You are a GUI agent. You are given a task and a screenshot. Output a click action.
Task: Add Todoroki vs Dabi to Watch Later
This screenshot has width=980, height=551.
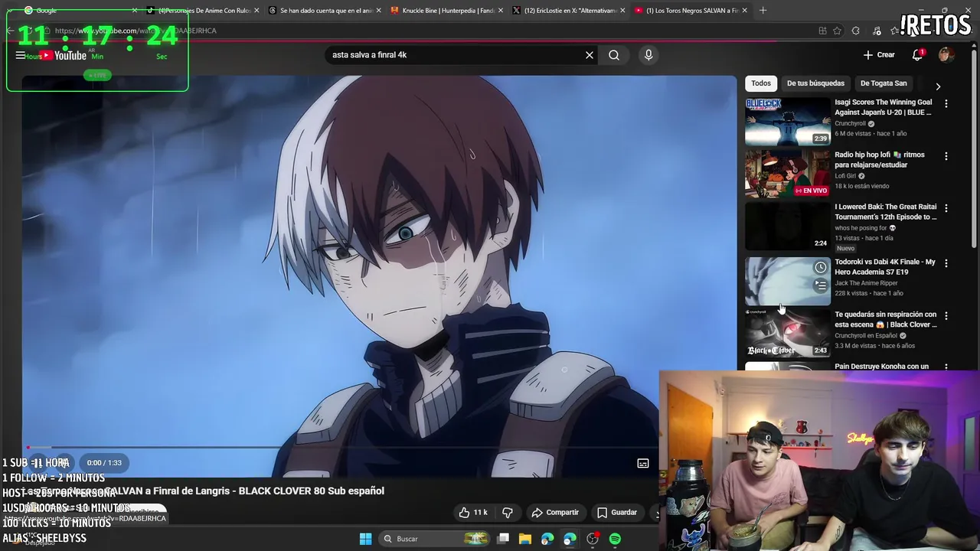pyautogui.click(x=820, y=267)
